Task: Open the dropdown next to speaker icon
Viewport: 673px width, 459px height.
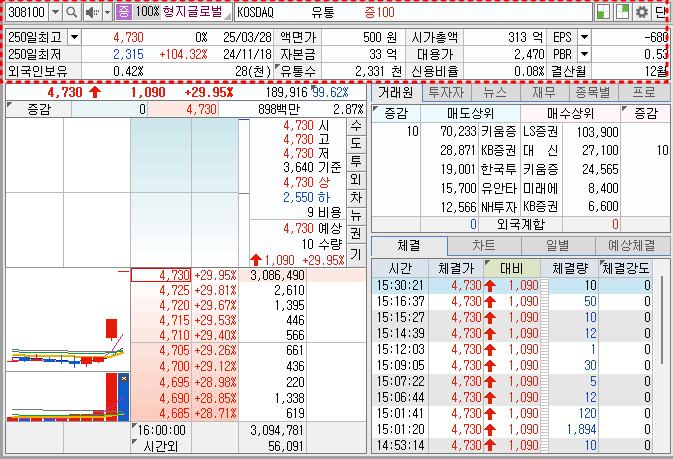Action: pyautogui.click(x=108, y=12)
